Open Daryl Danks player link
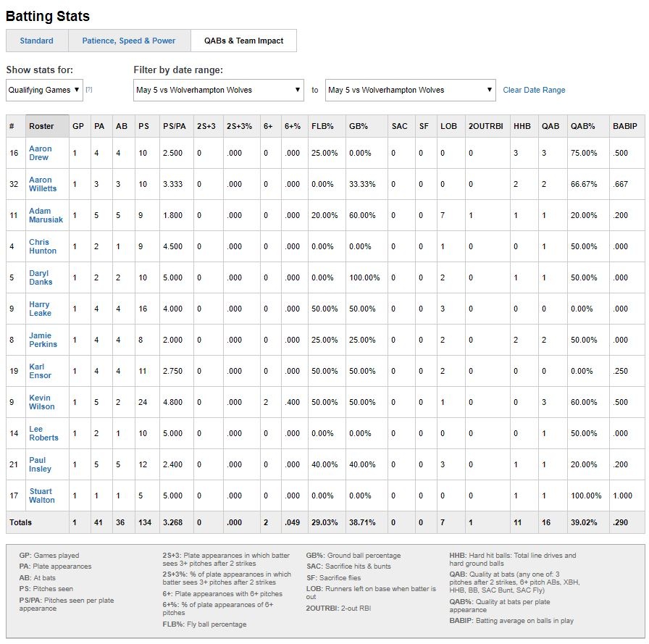The image size is (649, 644). [x=41, y=277]
